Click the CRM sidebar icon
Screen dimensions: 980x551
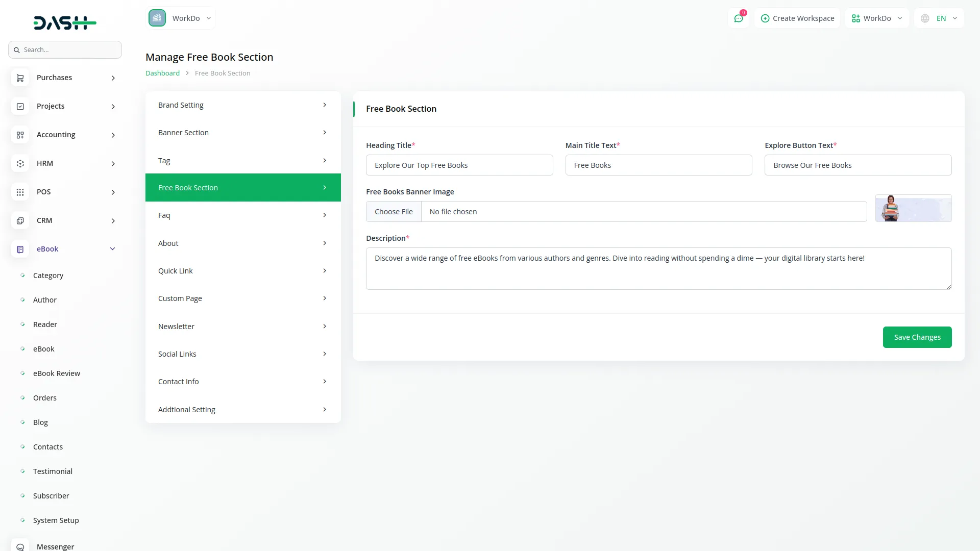click(x=20, y=221)
